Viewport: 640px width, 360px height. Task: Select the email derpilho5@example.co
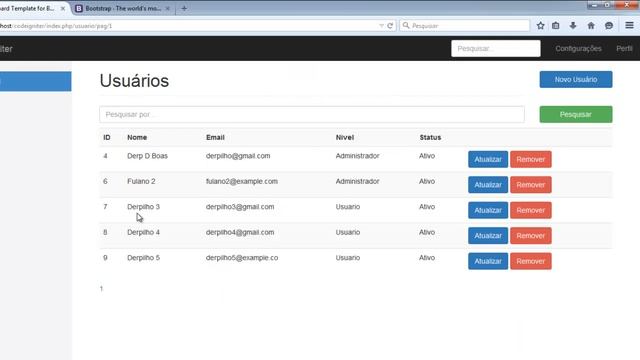(242, 258)
